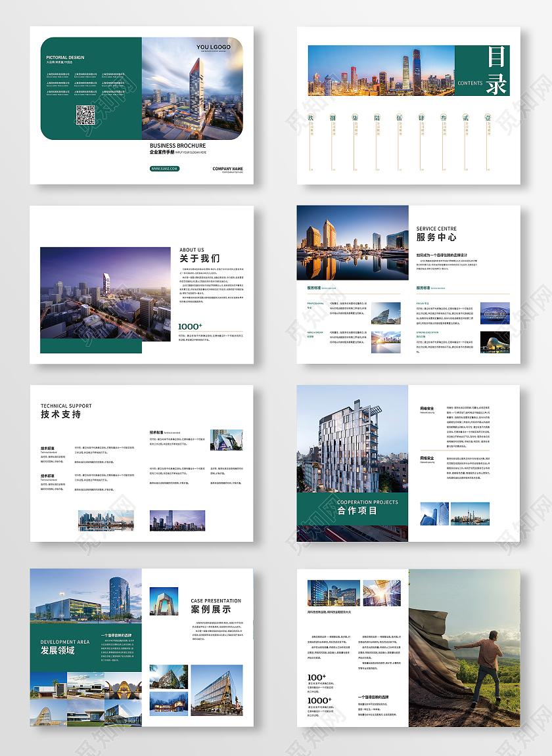Click the CONTENTS label in green block
The image size is (552, 756).
(x=470, y=83)
